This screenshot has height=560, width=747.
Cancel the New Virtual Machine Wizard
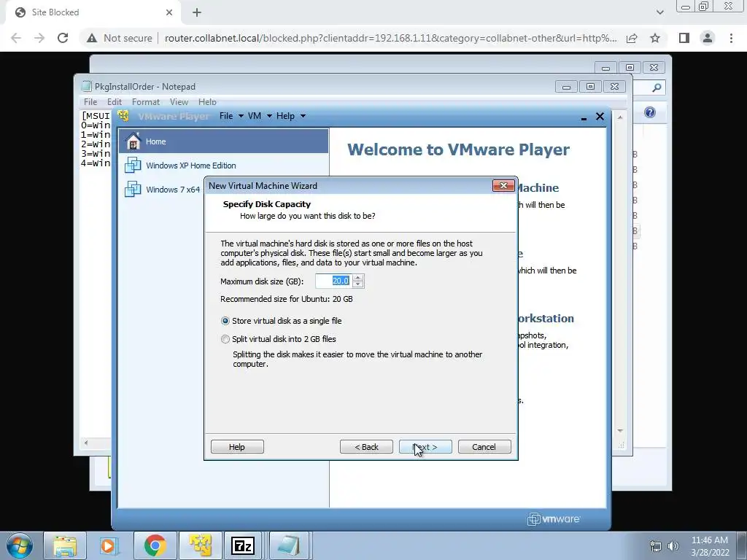click(484, 447)
